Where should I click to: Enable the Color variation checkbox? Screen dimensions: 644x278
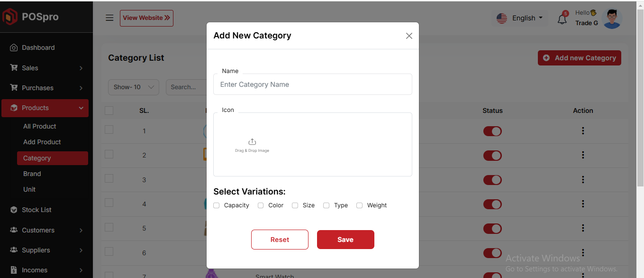[261, 205]
